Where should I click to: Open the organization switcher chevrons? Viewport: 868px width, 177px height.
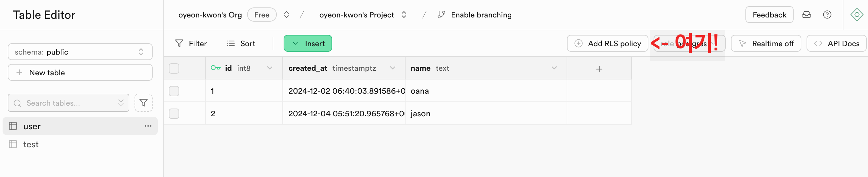click(287, 15)
